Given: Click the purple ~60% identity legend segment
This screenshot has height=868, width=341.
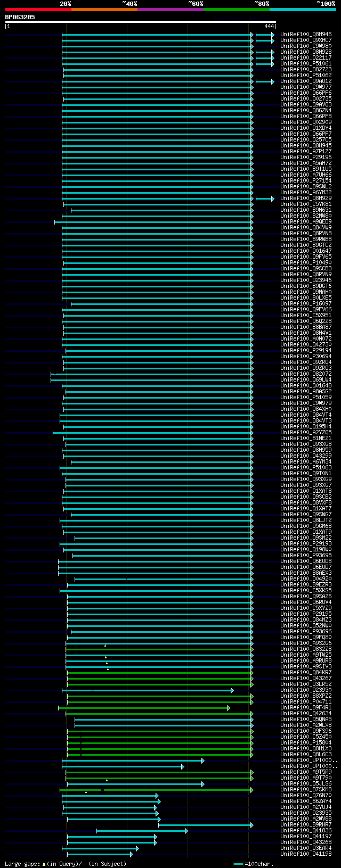Looking at the screenshot, I should coord(170,10).
